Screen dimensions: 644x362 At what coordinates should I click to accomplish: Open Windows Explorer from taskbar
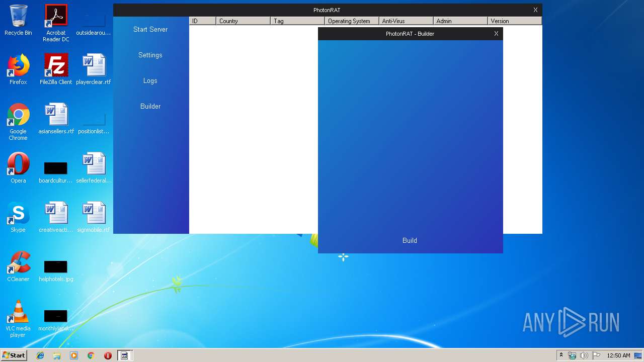57,355
